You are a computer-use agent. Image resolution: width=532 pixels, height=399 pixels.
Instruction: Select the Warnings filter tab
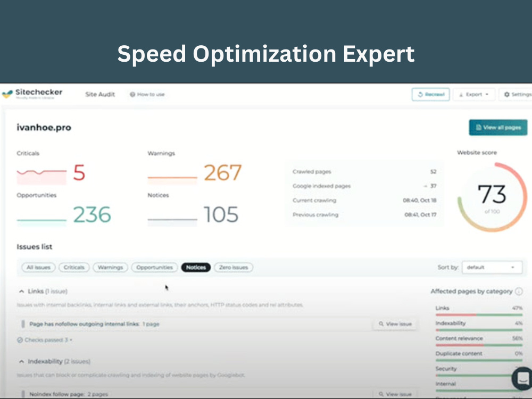[x=110, y=268]
